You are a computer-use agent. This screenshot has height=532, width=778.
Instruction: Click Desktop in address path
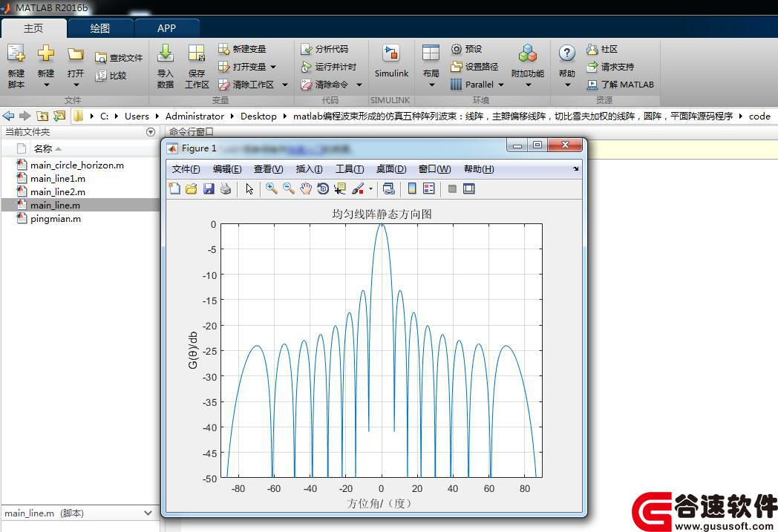tap(258, 116)
